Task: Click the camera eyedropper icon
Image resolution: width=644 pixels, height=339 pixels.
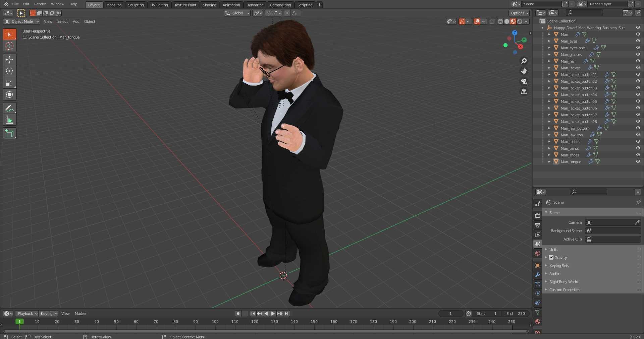Action: [x=637, y=222]
